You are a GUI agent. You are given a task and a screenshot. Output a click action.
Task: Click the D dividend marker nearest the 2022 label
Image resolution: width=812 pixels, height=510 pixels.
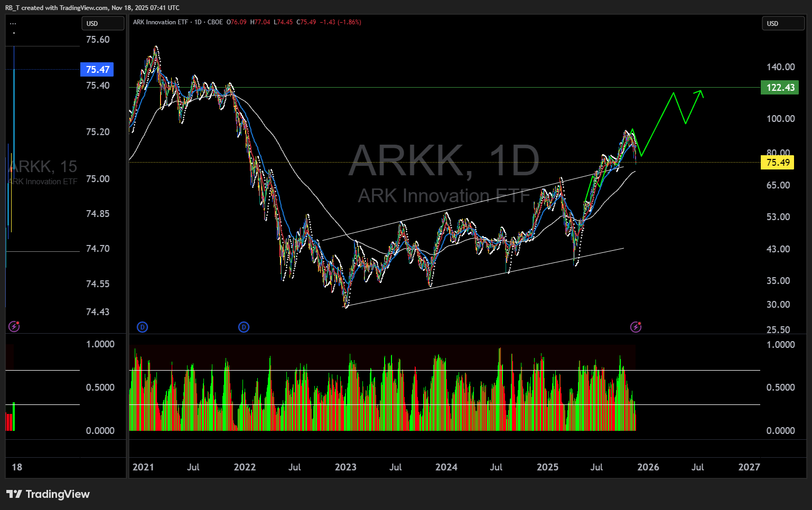tap(244, 327)
